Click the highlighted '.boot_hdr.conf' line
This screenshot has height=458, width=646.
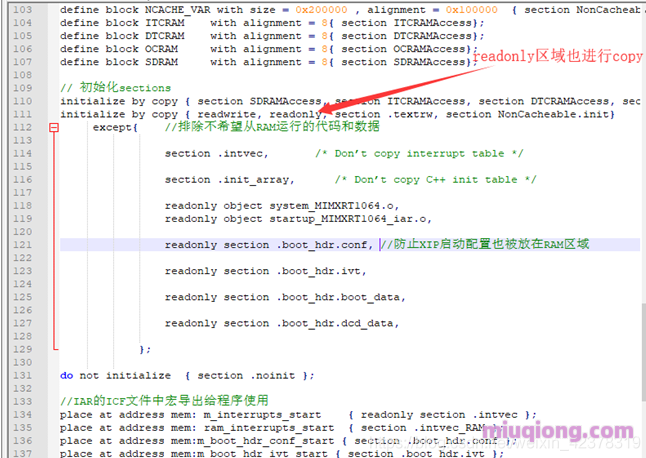point(270,245)
